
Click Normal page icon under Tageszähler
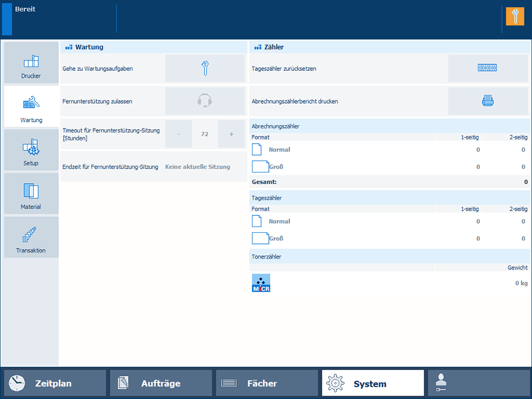pyautogui.click(x=257, y=221)
